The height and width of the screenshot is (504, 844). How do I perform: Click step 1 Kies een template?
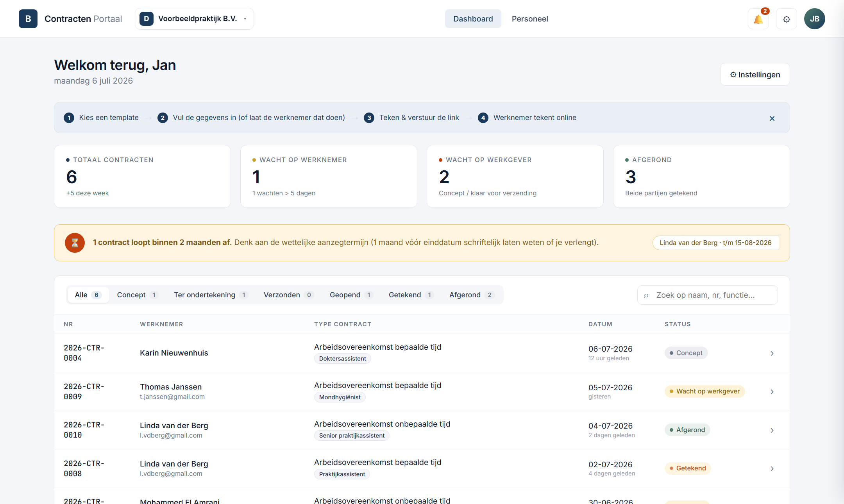(x=101, y=118)
